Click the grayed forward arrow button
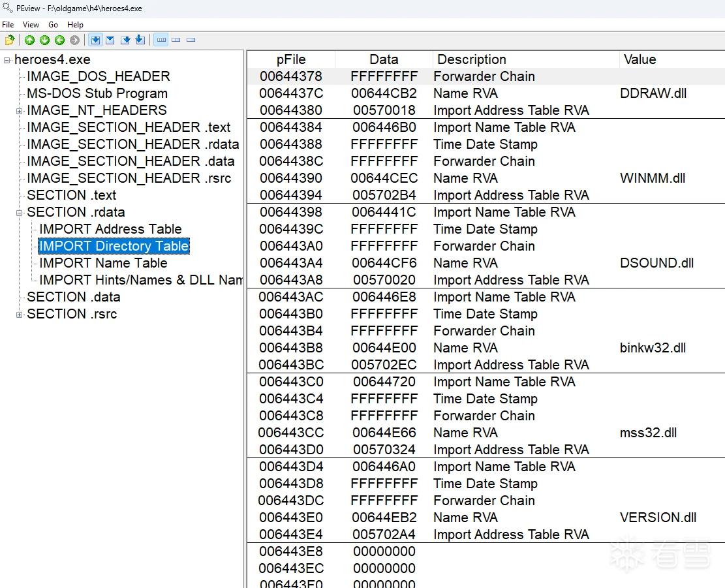 coord(74,40)
